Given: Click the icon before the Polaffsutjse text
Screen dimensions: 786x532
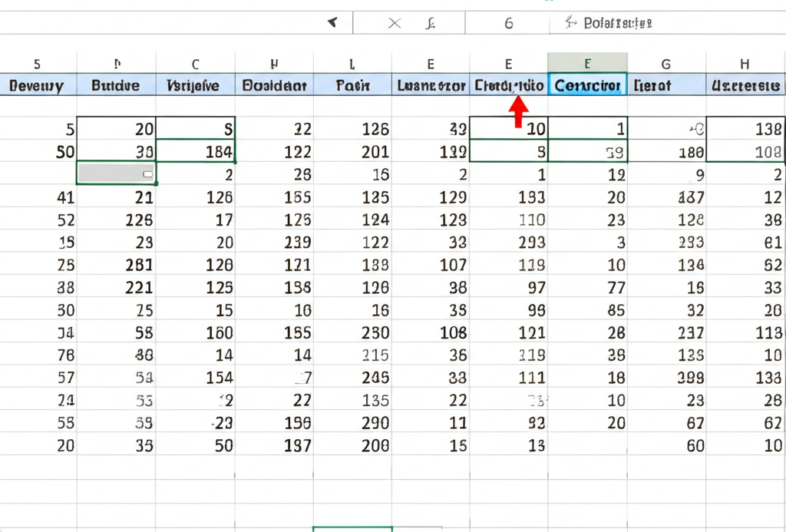Looking at the screenshot, I should [570, 22].
